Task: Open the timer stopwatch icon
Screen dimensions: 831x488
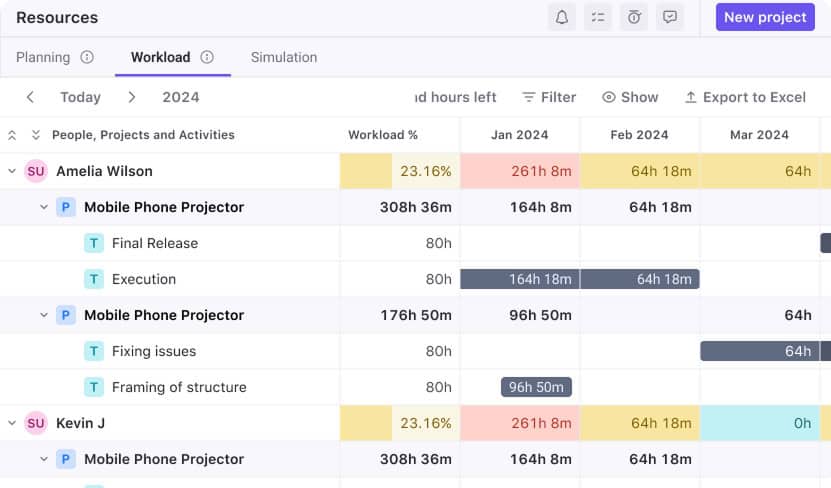Action: click(634, 17)
